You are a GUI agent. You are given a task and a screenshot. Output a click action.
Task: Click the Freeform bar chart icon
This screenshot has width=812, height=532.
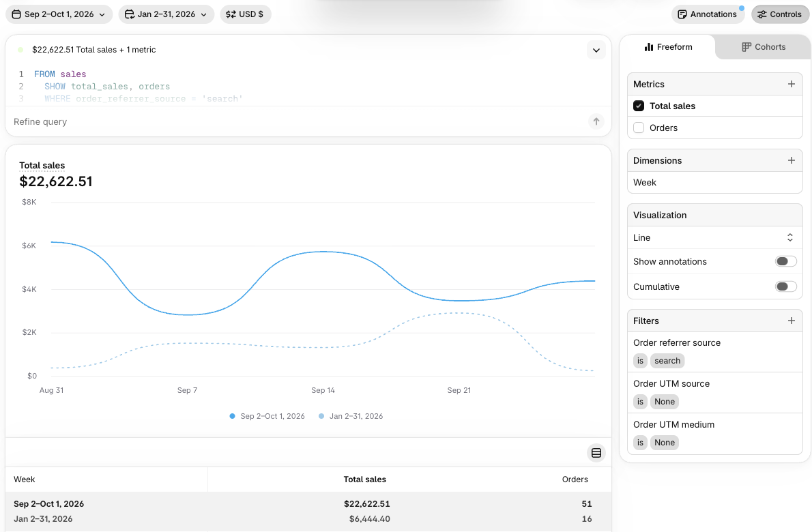[x=649, y=47]
